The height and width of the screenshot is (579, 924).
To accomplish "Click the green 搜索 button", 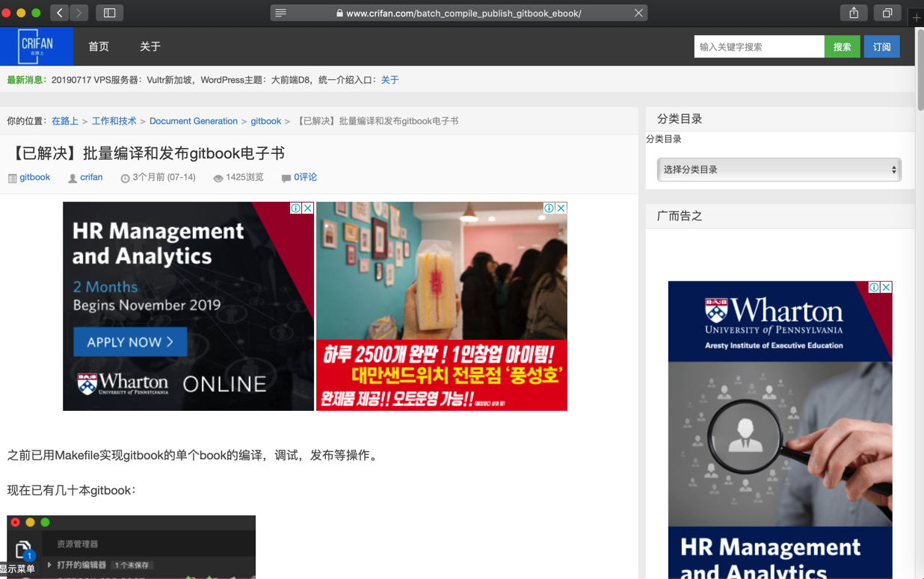I will click(843, 46).
